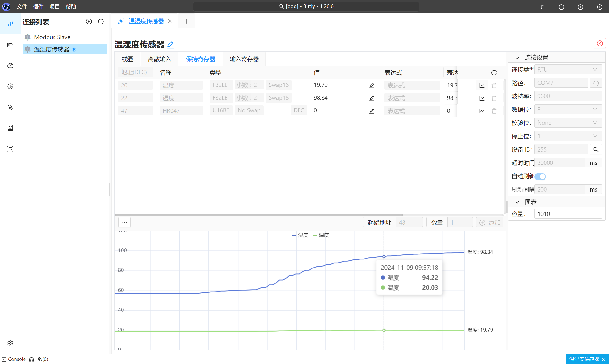Image resolution: width=609 pixels, height=364 pixels.
Task: Select the 保持寄存器 tab
Action: pyautogui.click(x=200, y=59)
